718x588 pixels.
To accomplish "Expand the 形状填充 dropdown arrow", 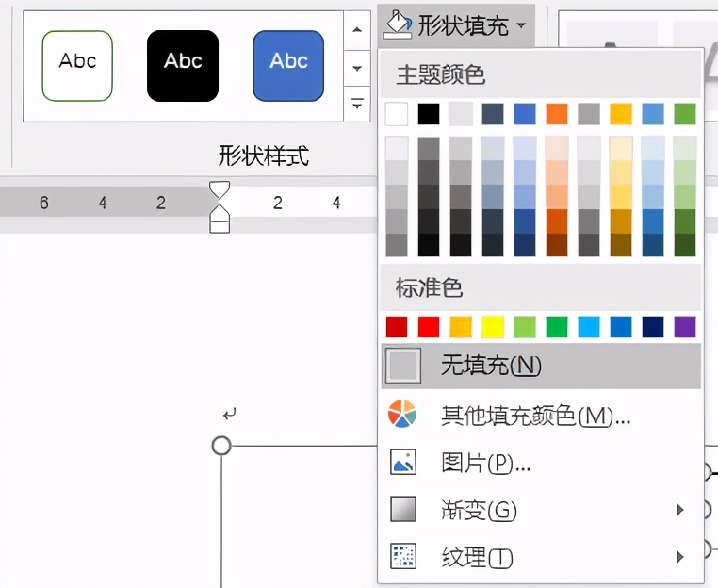I will (x=521, y=24).
